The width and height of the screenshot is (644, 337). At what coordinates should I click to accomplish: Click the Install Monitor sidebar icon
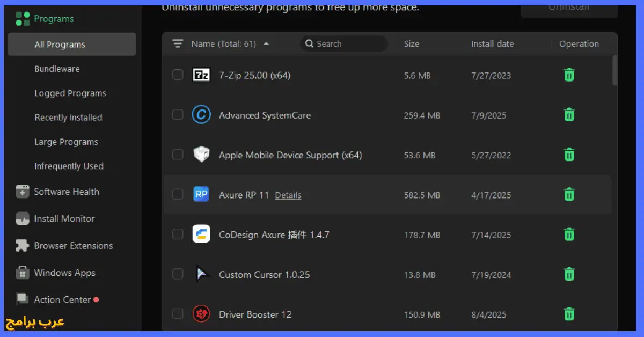pyautogui.click(x=23, y=219)
